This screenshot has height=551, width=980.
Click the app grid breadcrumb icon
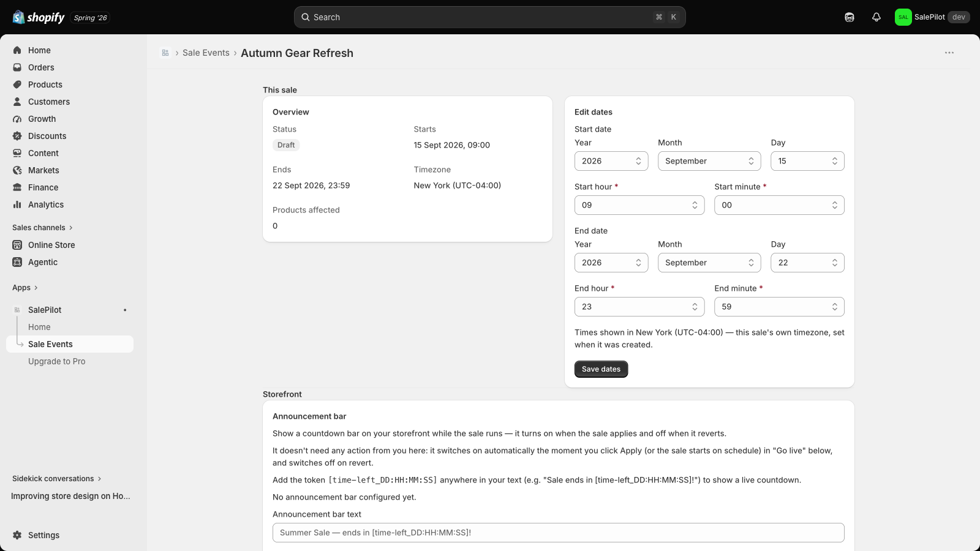point(165,53)
